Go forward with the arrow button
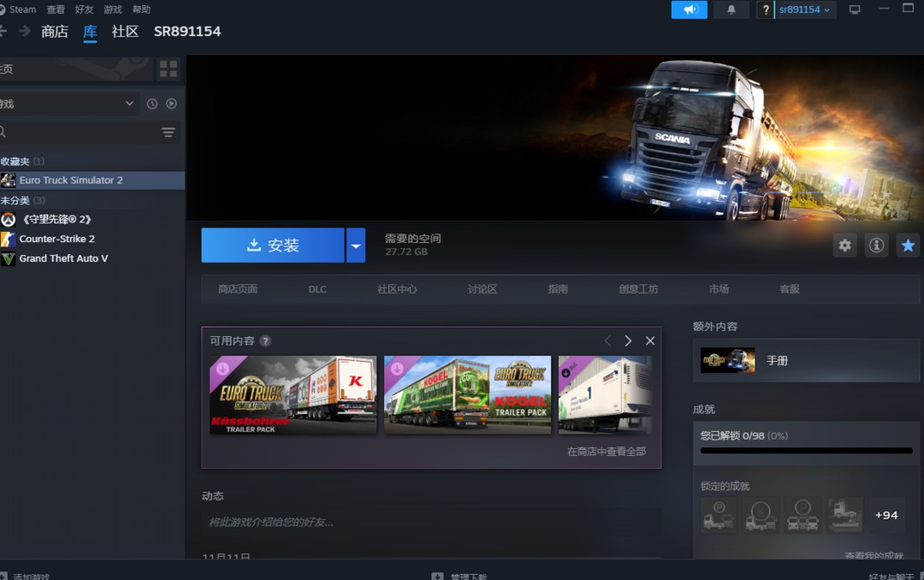The width and height of the screenshot is (924, 580). point(24,31)
